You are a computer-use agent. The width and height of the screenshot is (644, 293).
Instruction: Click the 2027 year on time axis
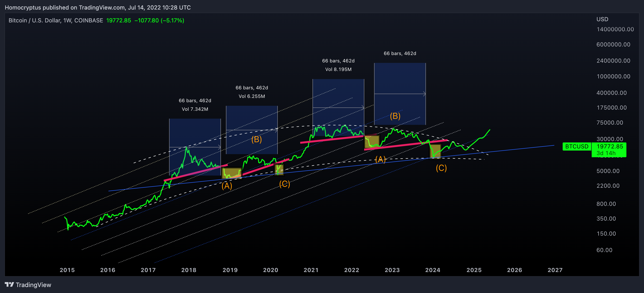click(x=555, y=270)
